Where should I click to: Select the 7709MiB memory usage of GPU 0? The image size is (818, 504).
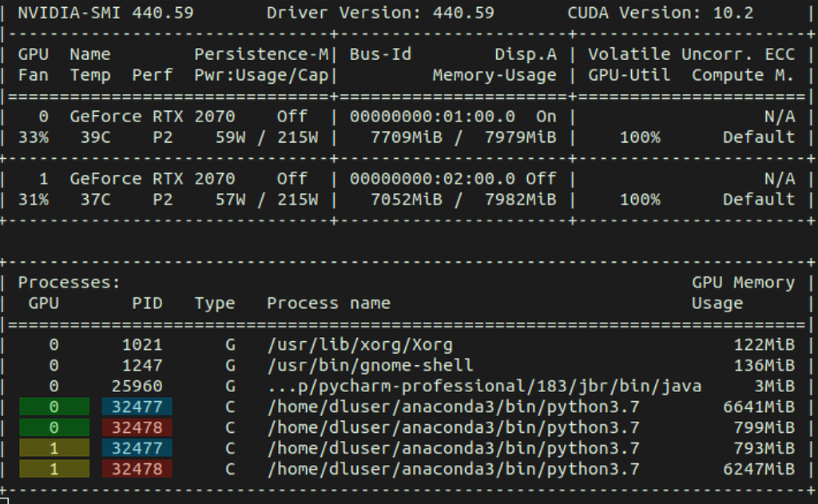point(409,137)
